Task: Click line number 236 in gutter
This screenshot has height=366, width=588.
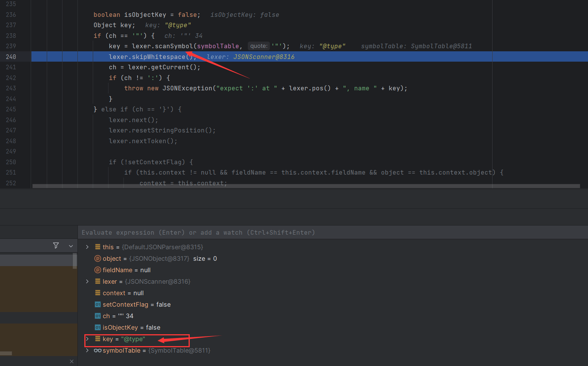Action: (11, 15)
